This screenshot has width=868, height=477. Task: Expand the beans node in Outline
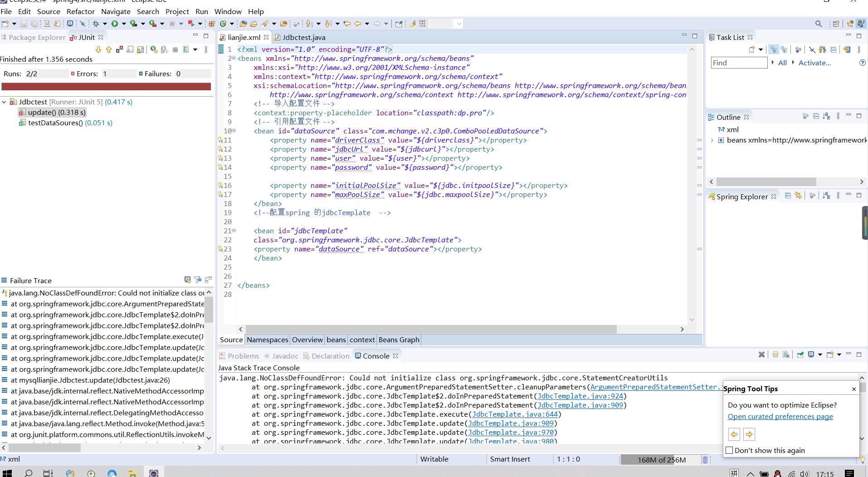712,140
